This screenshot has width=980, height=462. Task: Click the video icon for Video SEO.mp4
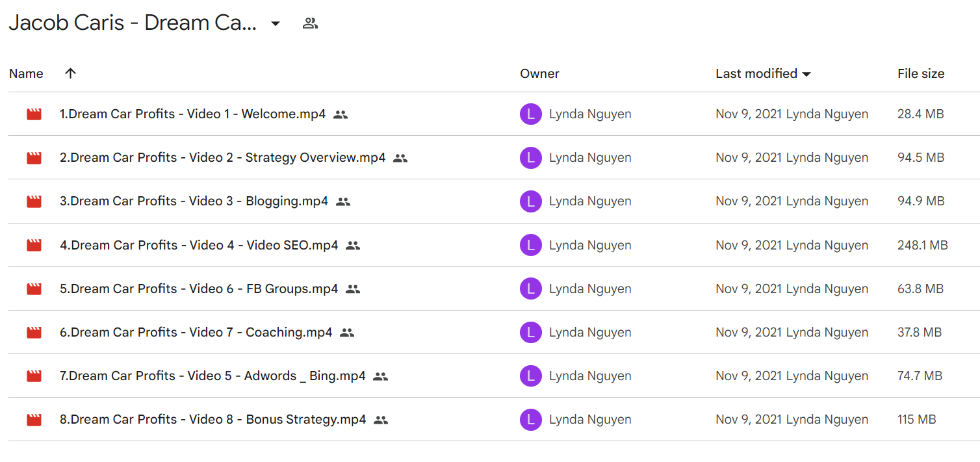pyautogui.click(x=34, y=246)
